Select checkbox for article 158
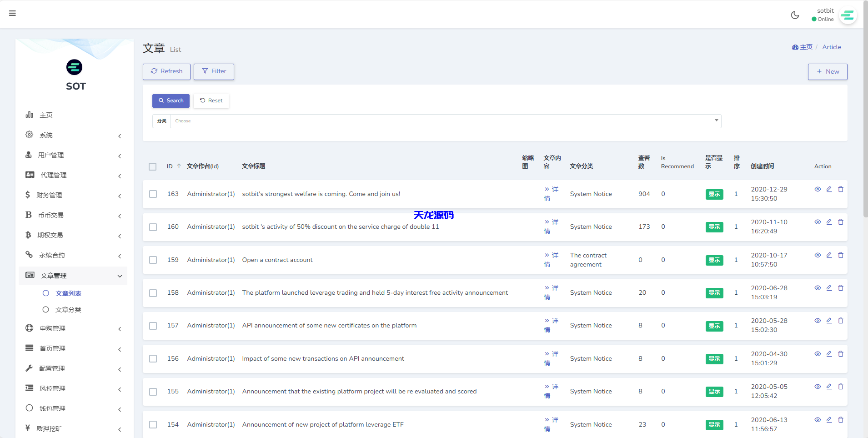The height and width of the screenshot is (438, 868). pos(153,293)
